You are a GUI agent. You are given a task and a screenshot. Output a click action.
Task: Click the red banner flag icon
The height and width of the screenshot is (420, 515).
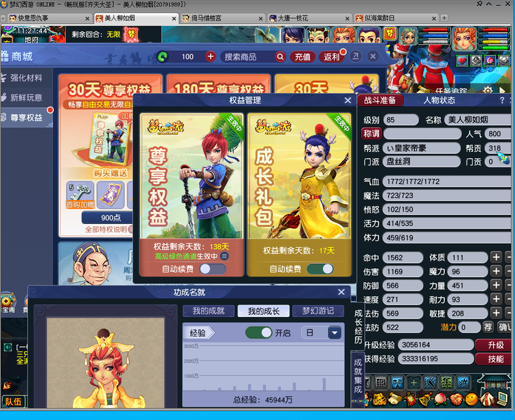410,399
